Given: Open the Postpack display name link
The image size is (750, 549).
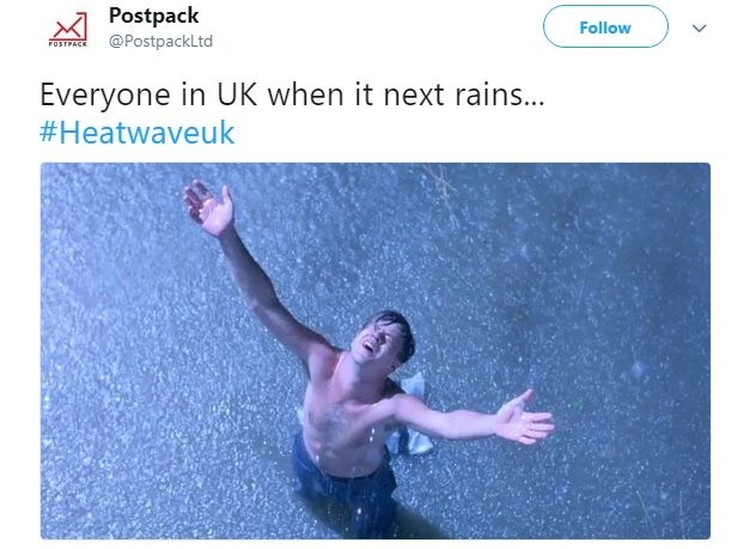Looking at the screenshot, I should [x=154, y=15].
